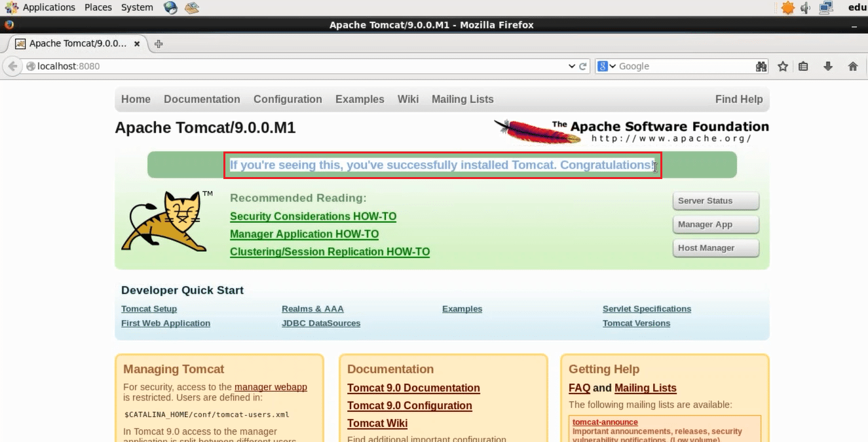Click the orange update notification tray icon
The image size is (868, 442).
click(787, 8)
